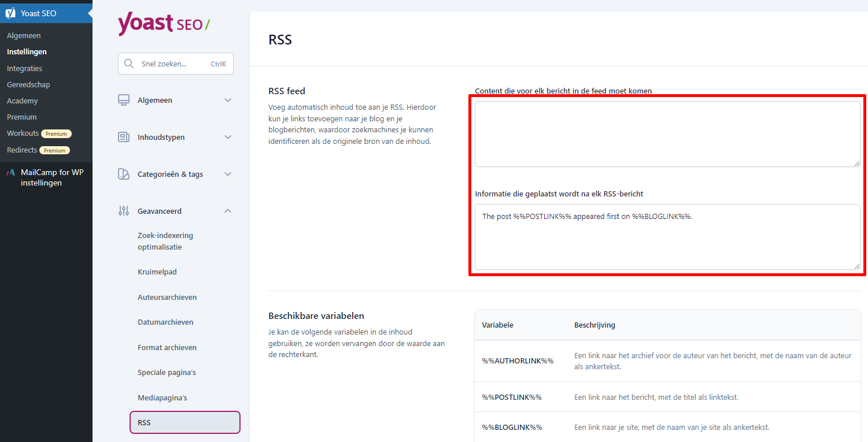
Task: Open Gereedschap in admin menu
Action: (28, 84)
